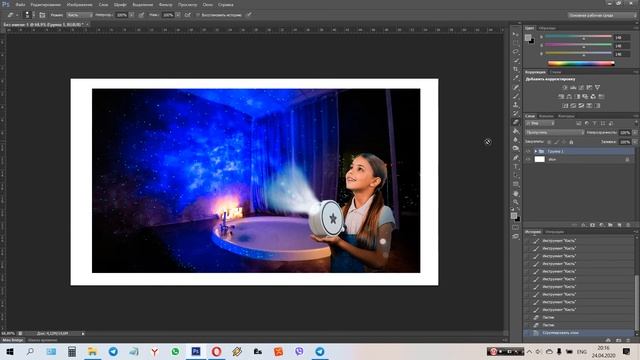Toggle lock all for layer

[x=571, y=142]
